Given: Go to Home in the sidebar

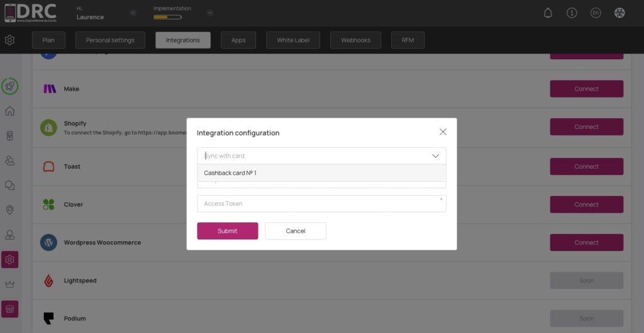Looking at the screenshot, I should click(x=10, y=111).
